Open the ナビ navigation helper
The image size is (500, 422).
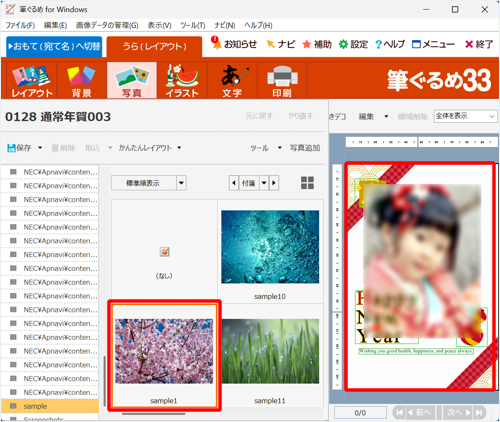[281, 44]
